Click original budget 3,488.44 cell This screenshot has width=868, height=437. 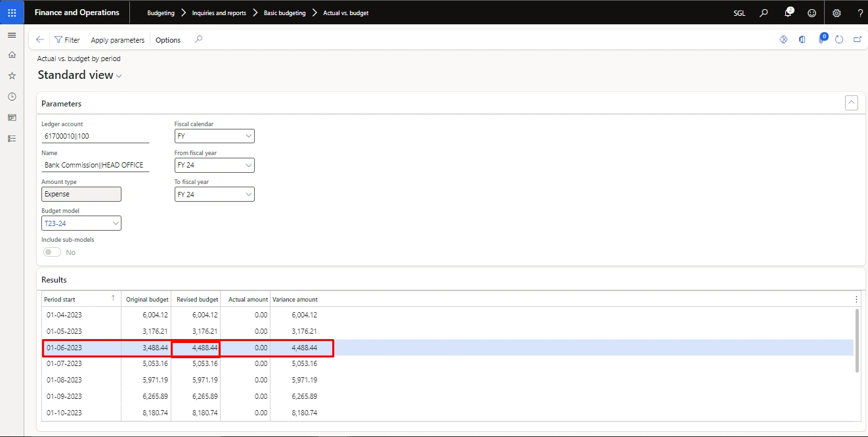tap(146, 348)
